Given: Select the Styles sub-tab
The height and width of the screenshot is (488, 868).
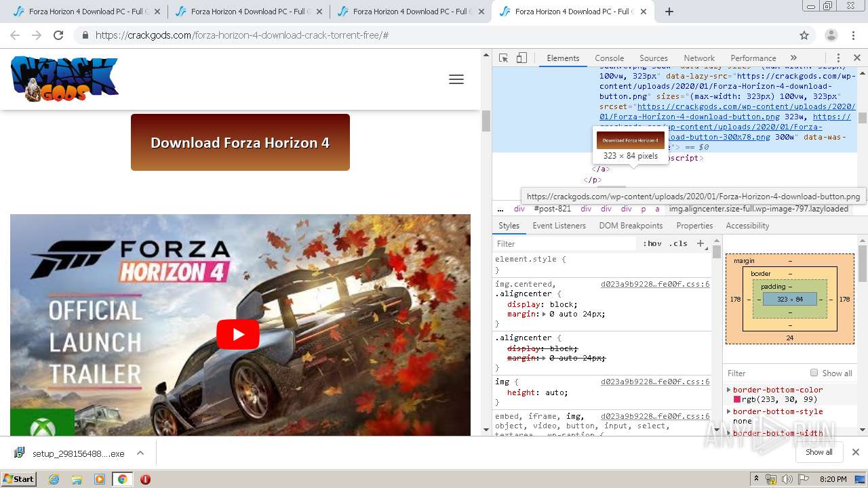Looking at the screenshot, I should pos(509,226).
